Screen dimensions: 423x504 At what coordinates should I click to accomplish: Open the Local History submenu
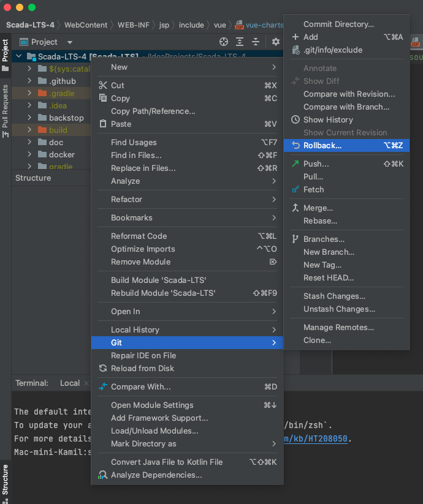coord(187,330)
